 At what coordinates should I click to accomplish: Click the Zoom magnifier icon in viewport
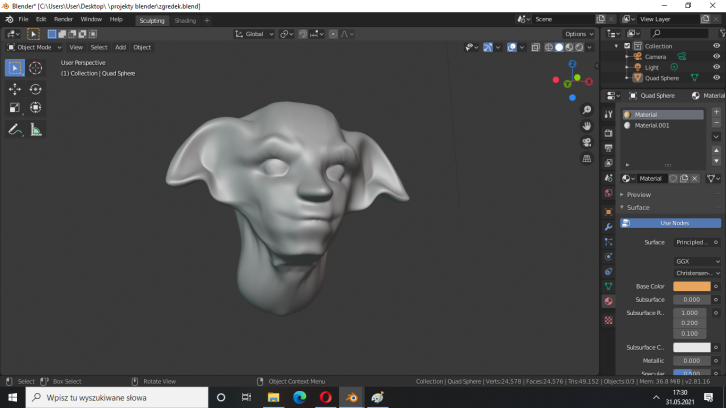click(587, 110)
